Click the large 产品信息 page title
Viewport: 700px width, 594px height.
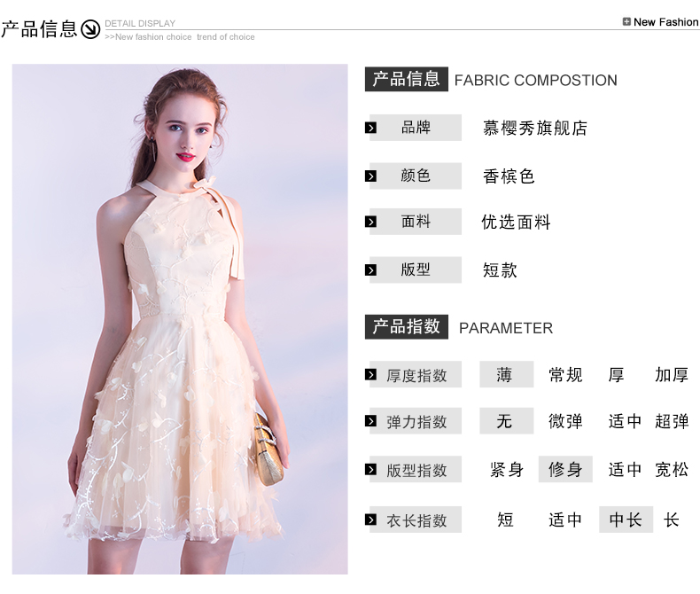click(39, 29)
